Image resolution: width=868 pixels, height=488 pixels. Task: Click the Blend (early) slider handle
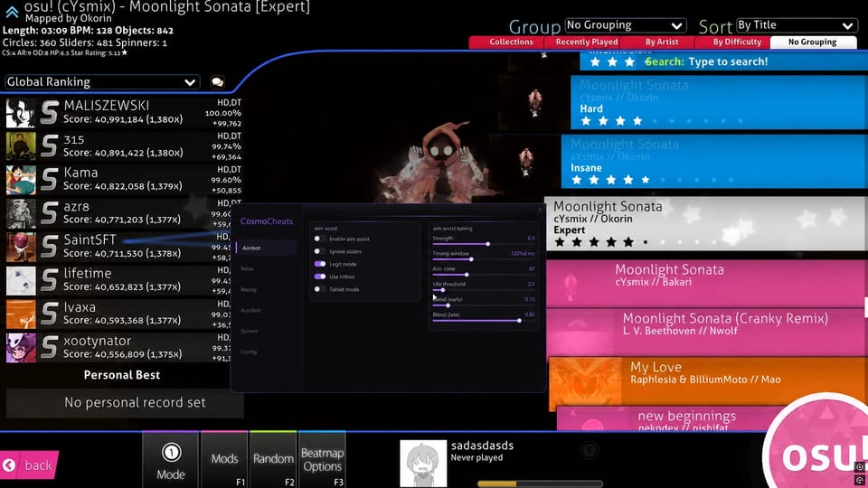point(448,305)
